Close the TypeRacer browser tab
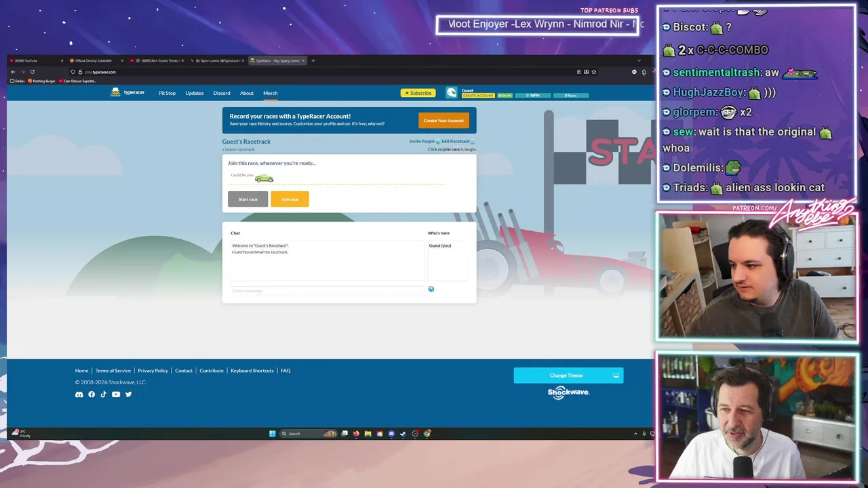Screen dimensions: 868x488 point(303,61)
